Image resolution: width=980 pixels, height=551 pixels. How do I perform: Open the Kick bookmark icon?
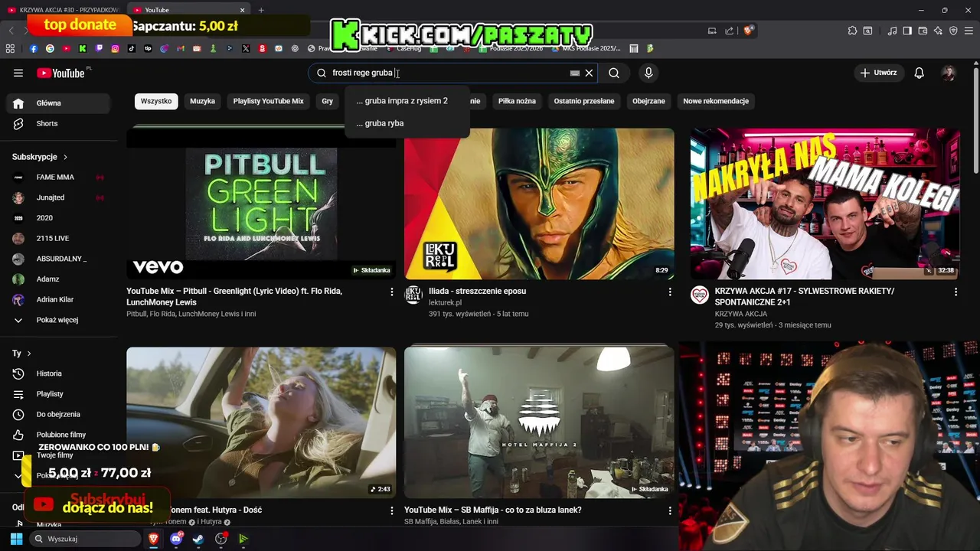[83, 48]
